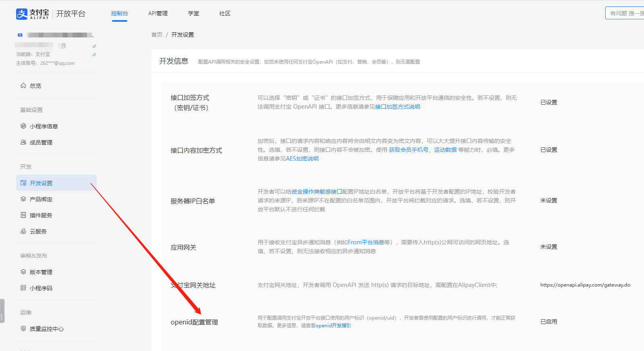Click the cube icon beside 小程序信息
644x351 pixels.
(x=23, y=126)
